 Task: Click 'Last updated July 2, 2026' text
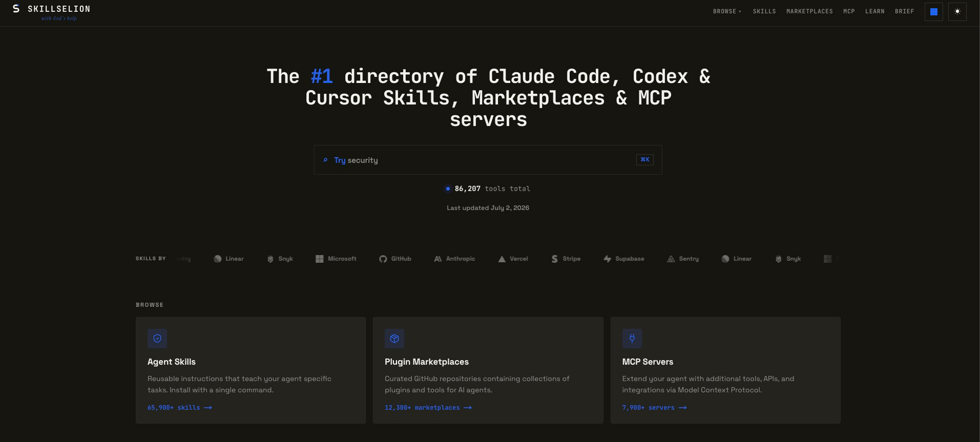click(488, 207)
